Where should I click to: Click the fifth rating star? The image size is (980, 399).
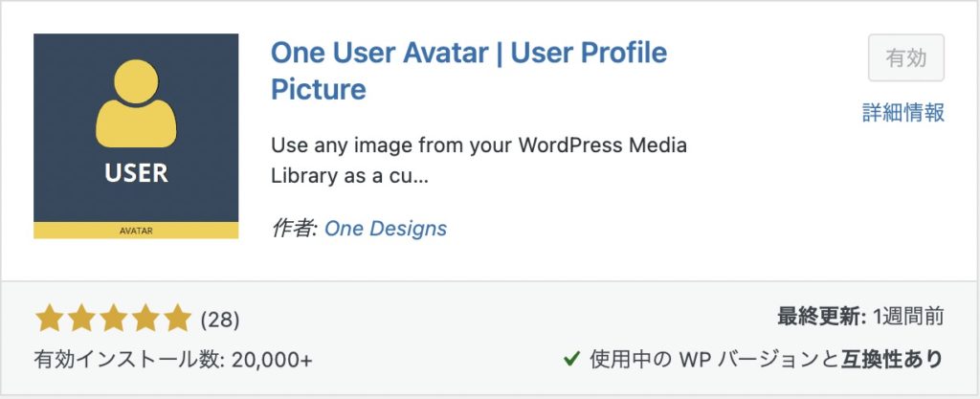pyautogui.click(x=177, y=318)
